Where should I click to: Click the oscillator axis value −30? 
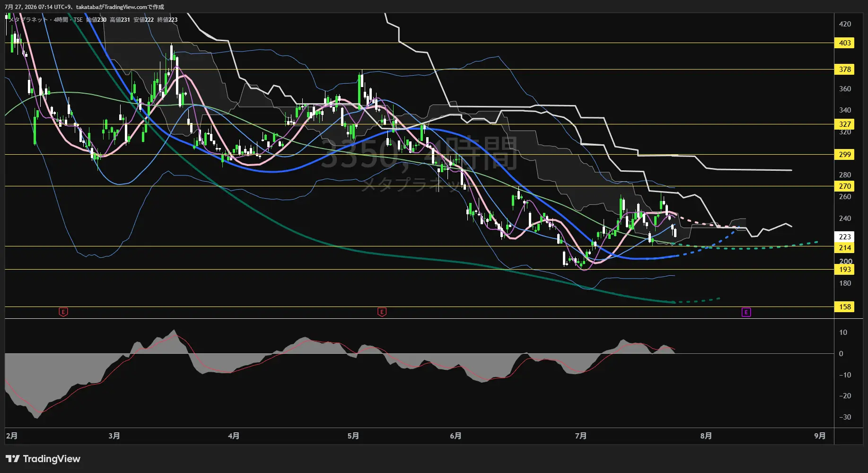tap(845, 417)
